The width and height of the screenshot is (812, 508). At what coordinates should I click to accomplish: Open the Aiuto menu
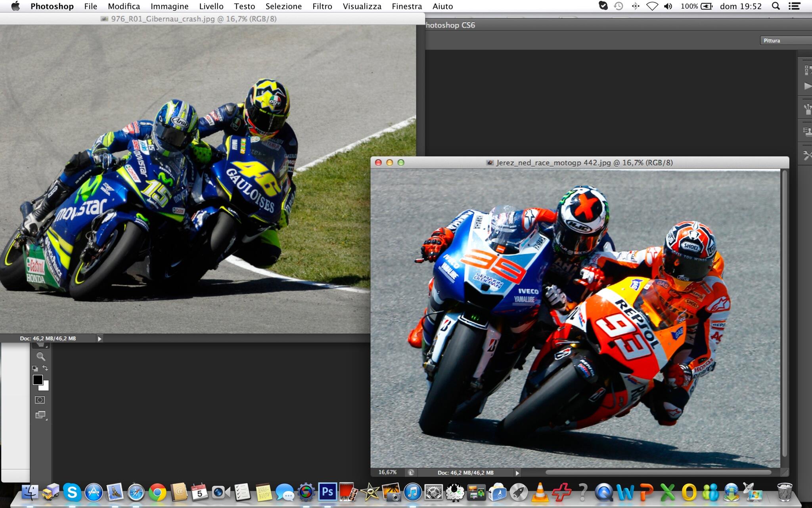[x=442, y=6]
